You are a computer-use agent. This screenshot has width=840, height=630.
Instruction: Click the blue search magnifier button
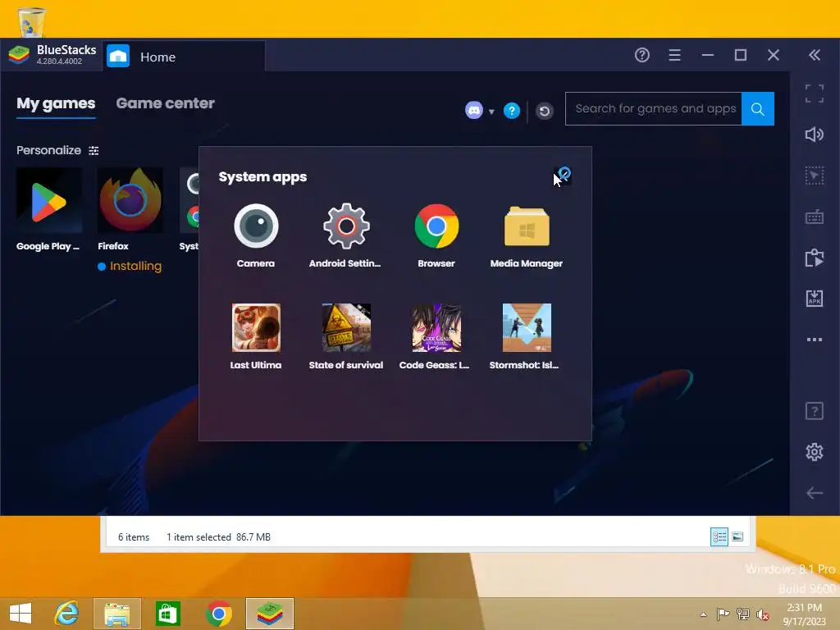[758, 109]
